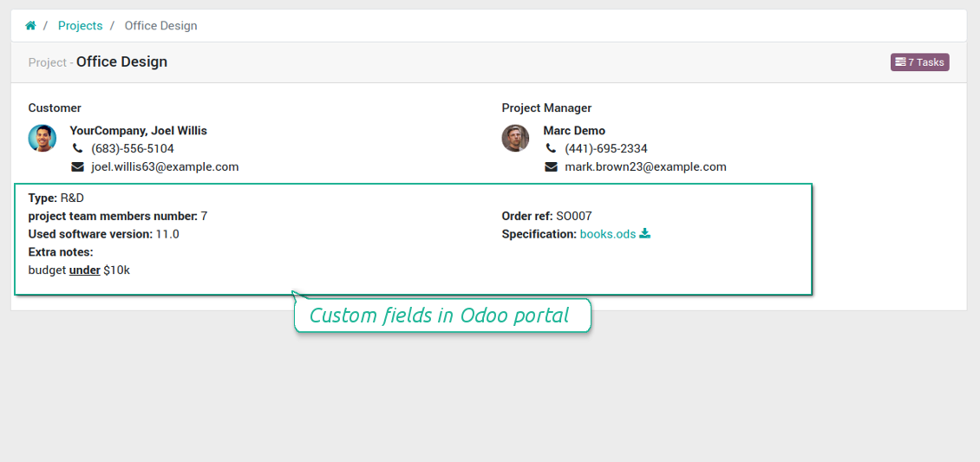Click the Office Design project title

click(x=121, y=62)
